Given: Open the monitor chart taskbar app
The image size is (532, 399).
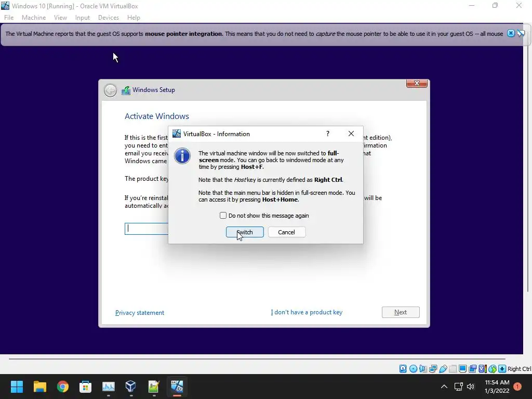Looking at the screenshot, I should tap(109, 387).
